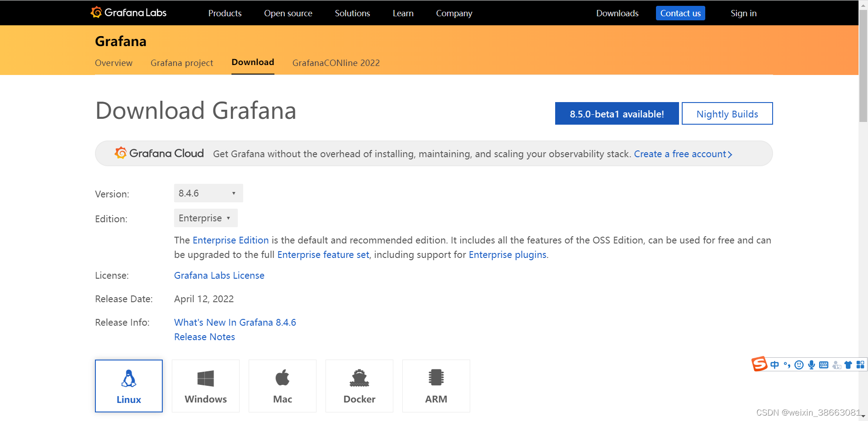This screenshot has width=868, height=421.
Task: Open the soft keyboard icon
Action: click(824, 365)
